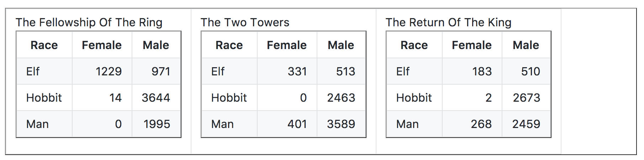Screen dimensions: 644x160
Task: Click the Hobbit male value 2463
Action: point(341,98)
